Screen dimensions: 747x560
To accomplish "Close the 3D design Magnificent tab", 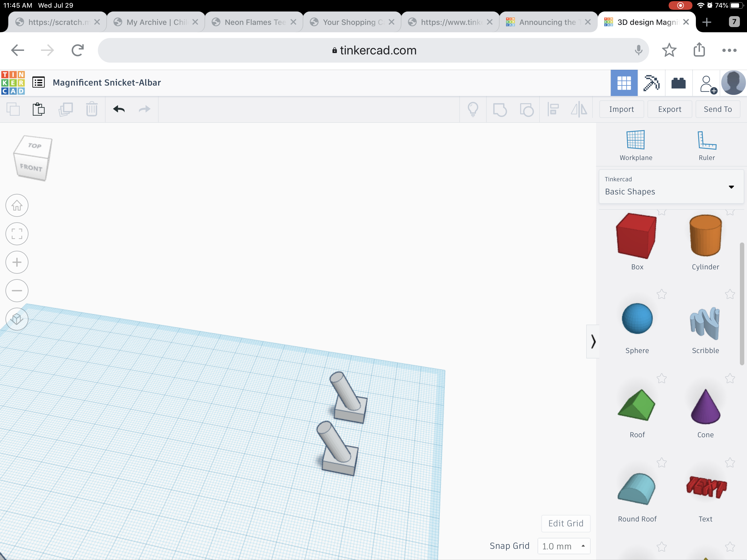I will 686,22.
